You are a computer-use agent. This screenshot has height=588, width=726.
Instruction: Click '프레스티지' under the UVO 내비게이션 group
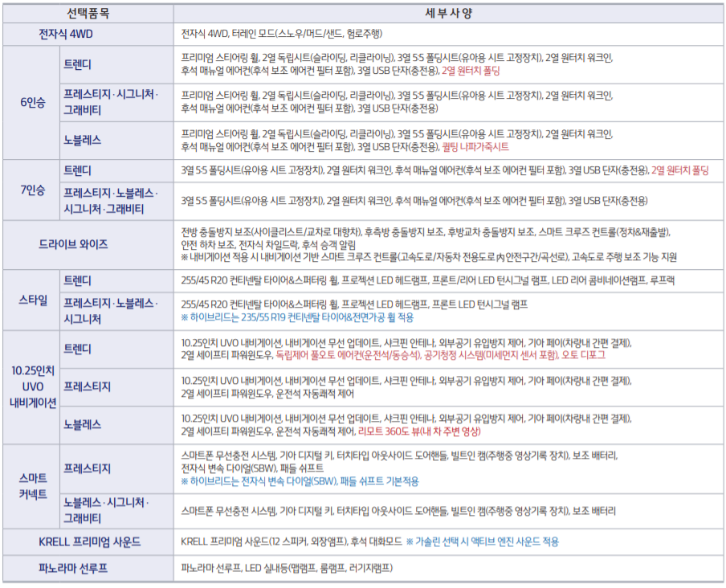[87, 386]
